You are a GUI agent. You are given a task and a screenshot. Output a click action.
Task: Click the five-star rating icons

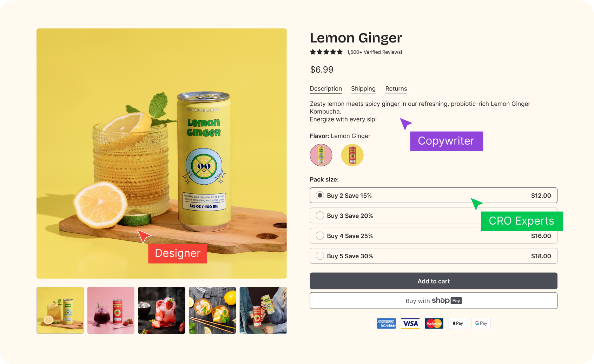(x=326, y=52)
